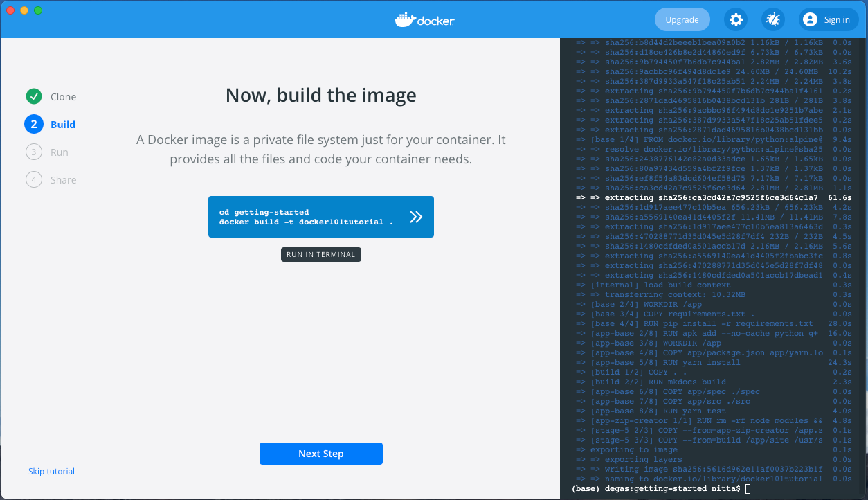The image size is (868, 500).
Task: Select the Share step label
Action: point(63,180)
